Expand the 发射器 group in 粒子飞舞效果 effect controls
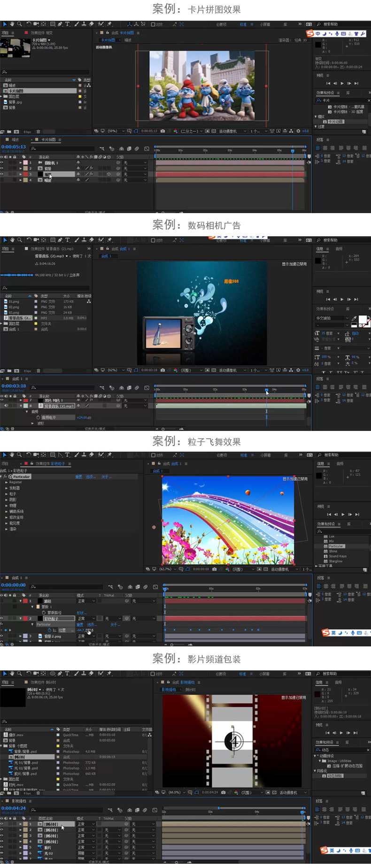The width and height of the screenshot is (371, 868). click(x=7, y=488)
